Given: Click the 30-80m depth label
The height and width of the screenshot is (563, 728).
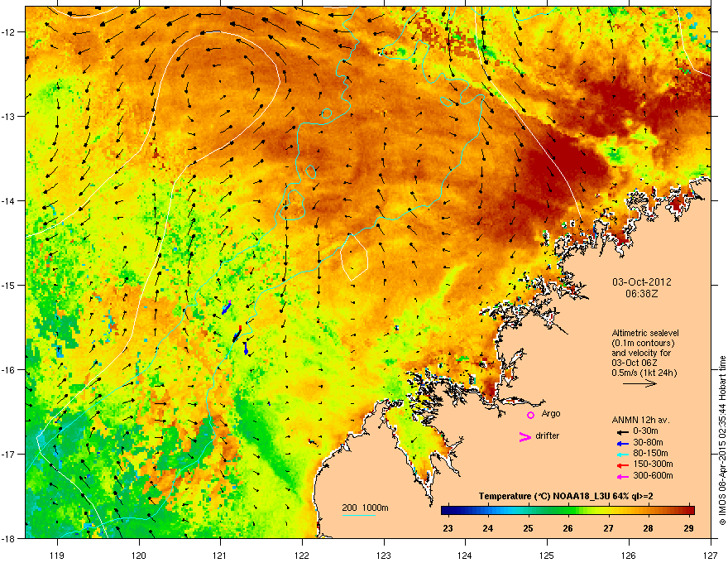Looking at the screenshot, I should (648, 442).
